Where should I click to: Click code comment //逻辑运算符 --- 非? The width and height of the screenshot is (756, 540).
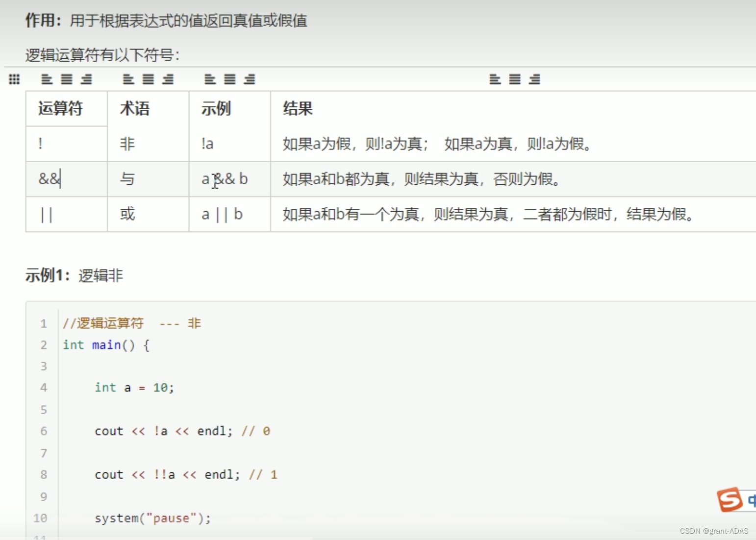pos(132,323)
